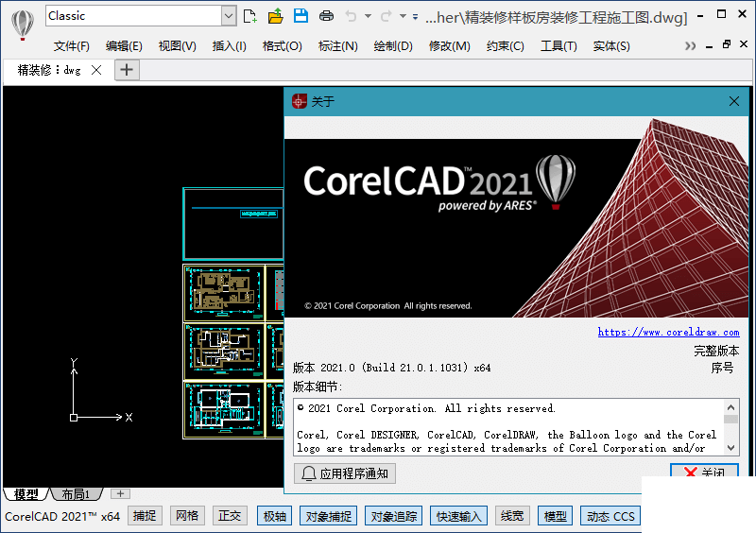Viewport: 756px width, 533px height.
Task: Switch to the 布局1 layout tab
Action: pos(76,494)
